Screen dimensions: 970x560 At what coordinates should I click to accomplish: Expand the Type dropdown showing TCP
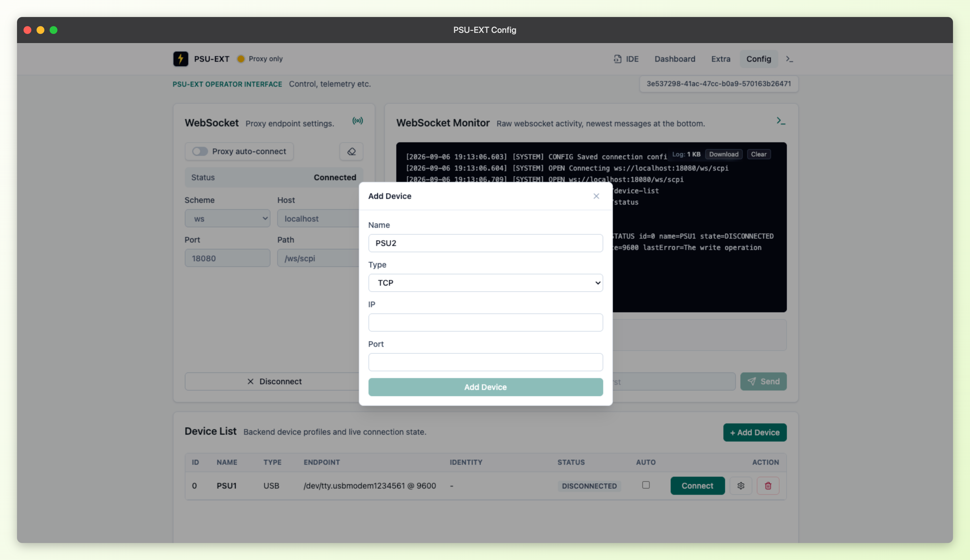coord(485,283)
